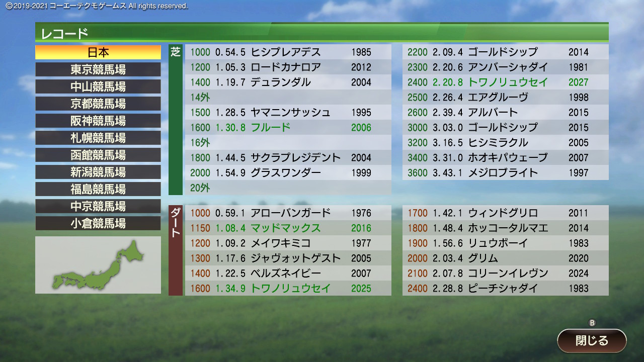The width and height of the screenshot is (644, 362).
Task: Select マッドマックス dirt 1150 record
Action: click(x=288, y=228)
